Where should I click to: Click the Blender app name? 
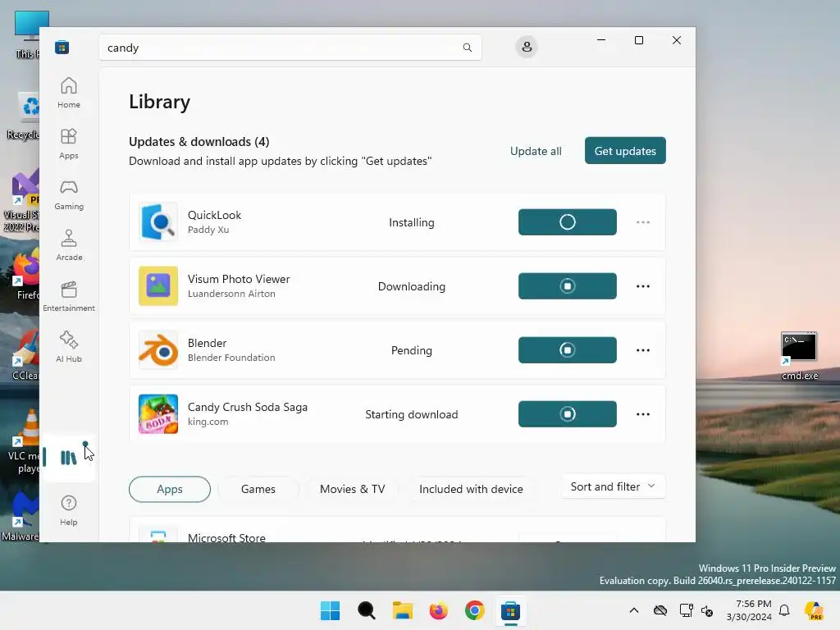pos(207,343)
